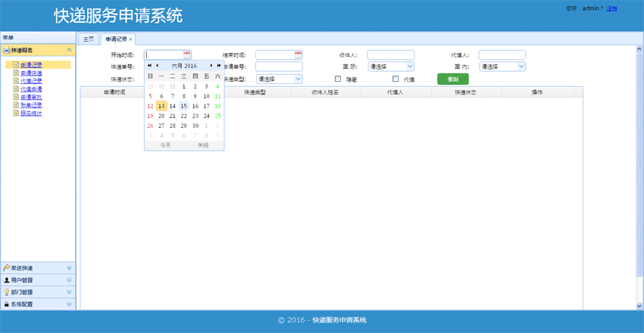Viewport: 644px width, 333px height.
Task: Enable the 代填 checkbox
Action: pyautogui.click(x=395, y=79)
